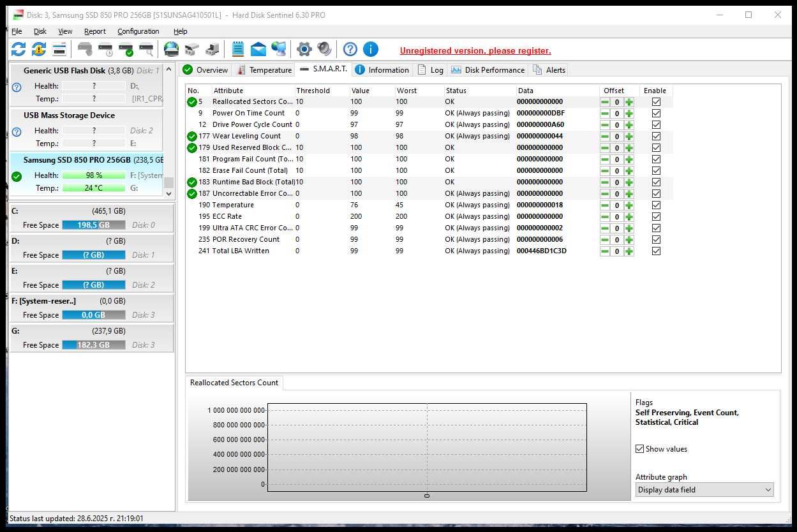The width and height of the screenshot is (797, 532).
Task: Open the File menu
Action: click(17, 31)
